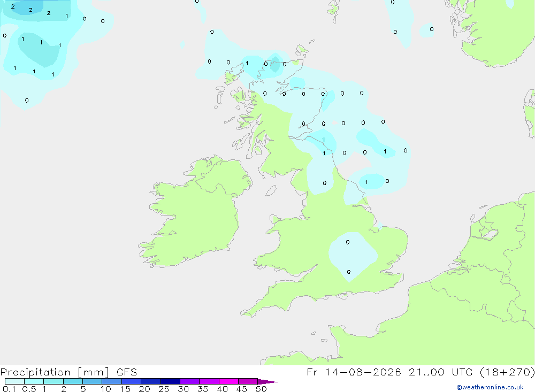Click the "GFS" model label

(x=127, y=372)
